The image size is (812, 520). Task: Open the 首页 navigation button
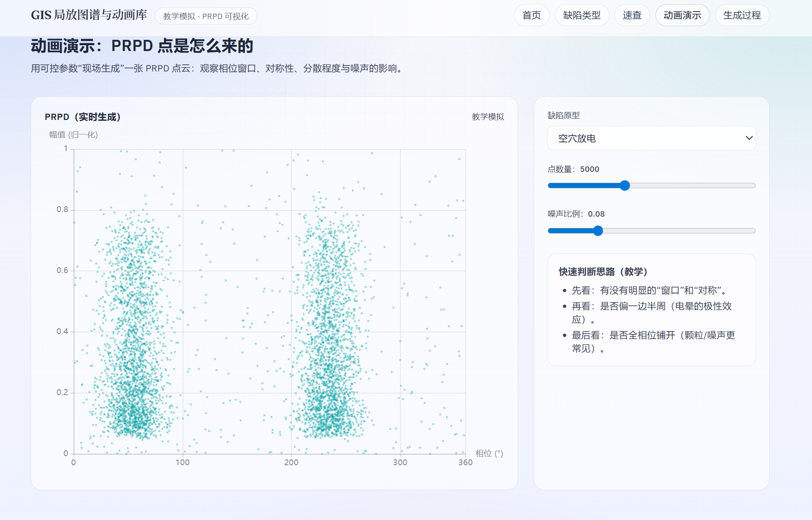(531, 15)
